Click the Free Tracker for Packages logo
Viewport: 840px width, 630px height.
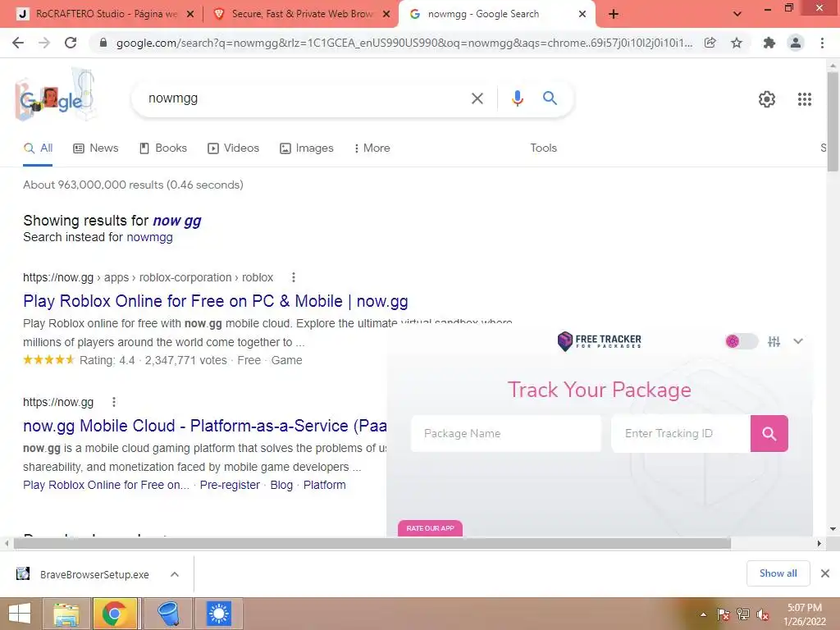click(x=599, y=340)
